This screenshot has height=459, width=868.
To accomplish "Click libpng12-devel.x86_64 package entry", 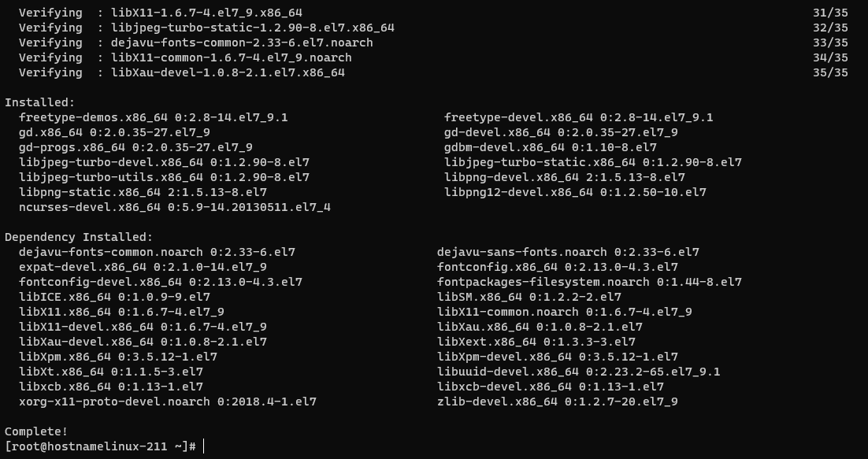I will pyautogui.click(x=575, y=192).
